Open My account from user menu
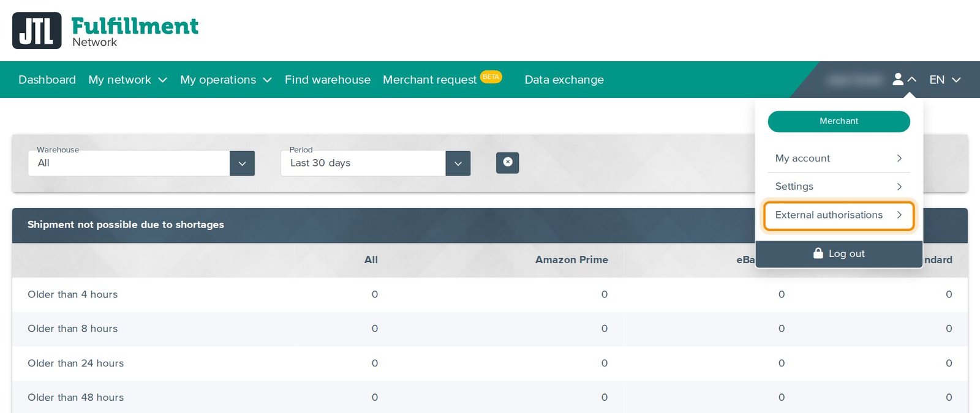Image resolution: width=980 pixels, height=413 pixels. click(839, 158)
